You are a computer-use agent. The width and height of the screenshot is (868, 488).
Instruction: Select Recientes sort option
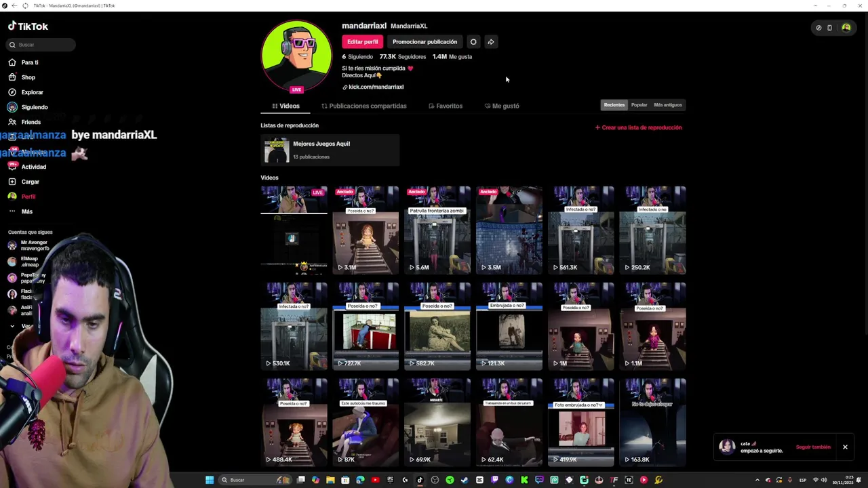(614, 105)
